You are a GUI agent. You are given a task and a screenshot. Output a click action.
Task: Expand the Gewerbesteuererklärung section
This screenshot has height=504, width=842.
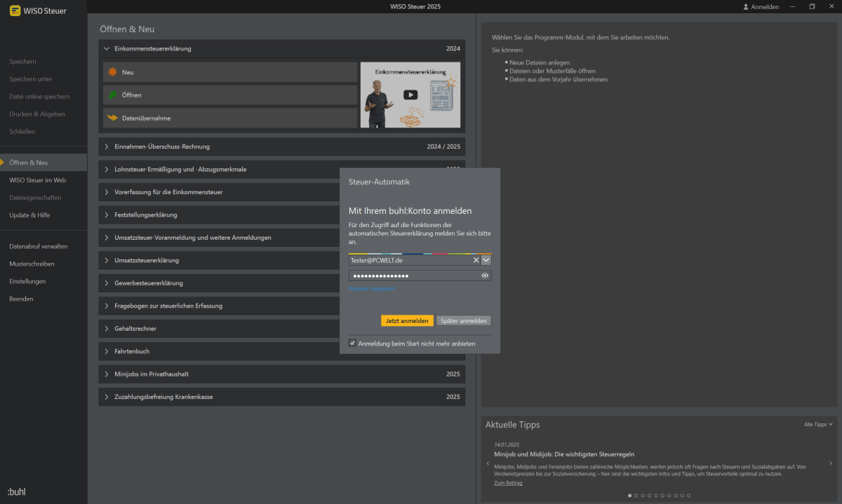(x=107, y=283)
